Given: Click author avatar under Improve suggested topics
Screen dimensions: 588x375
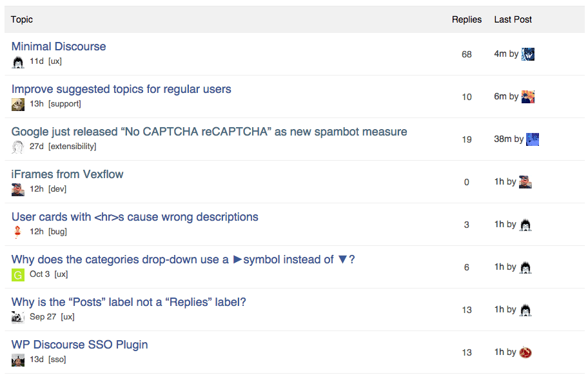Looking at the screenshot, I should coord(18,105).
